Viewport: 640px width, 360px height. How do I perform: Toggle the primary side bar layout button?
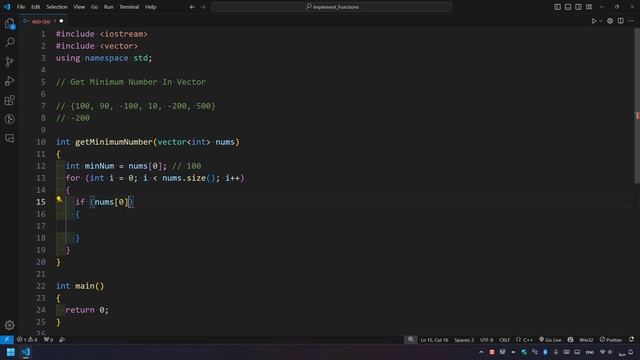tap(557, 7)
